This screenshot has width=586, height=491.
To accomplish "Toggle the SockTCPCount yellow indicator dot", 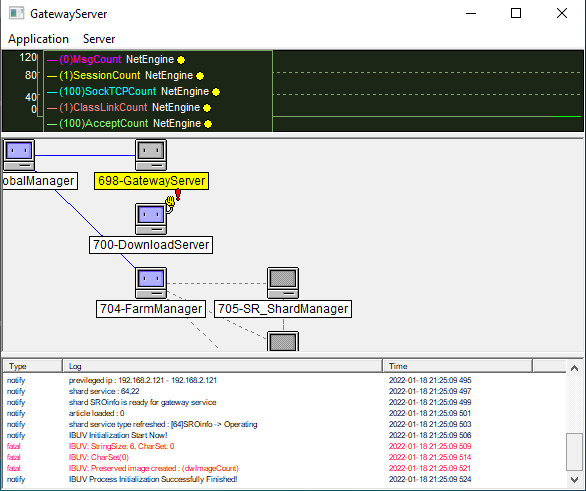I will (x=216, y=92).
